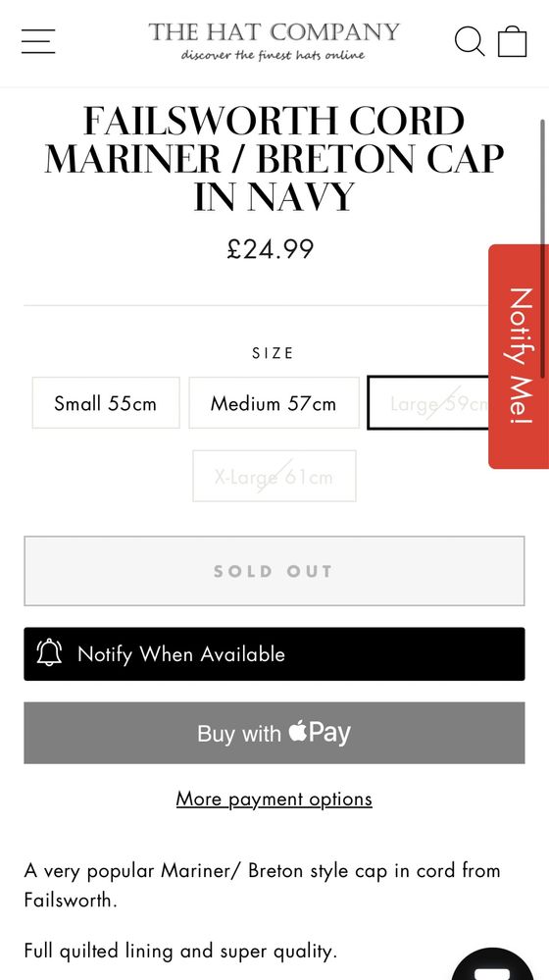Select size Medium 57cm
Image resolution: width=549 pixels, height=980 pixels.
point(274,402)
